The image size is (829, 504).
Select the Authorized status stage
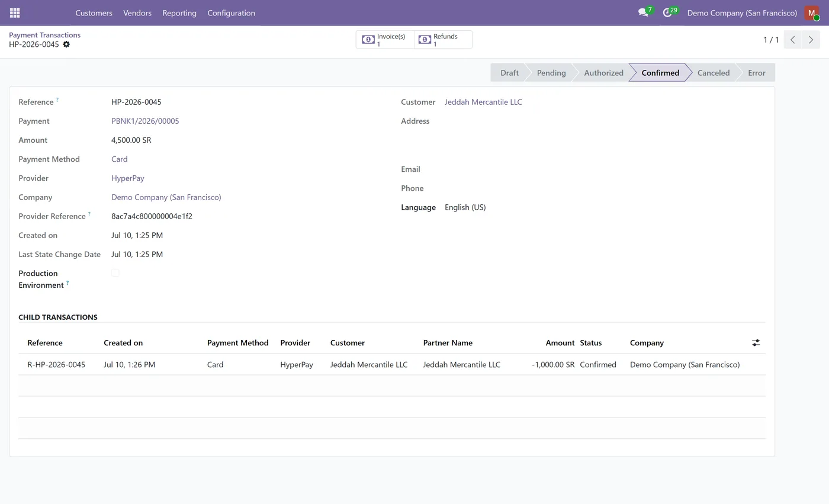[x=603, y=73]
